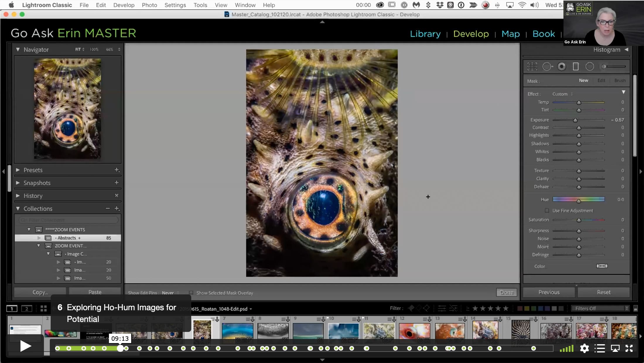Collapse the Navigator panel

point(18,50)
